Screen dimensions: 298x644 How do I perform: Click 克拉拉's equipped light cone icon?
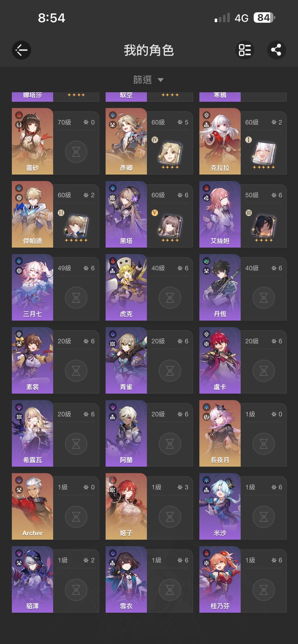coord(264,153)
